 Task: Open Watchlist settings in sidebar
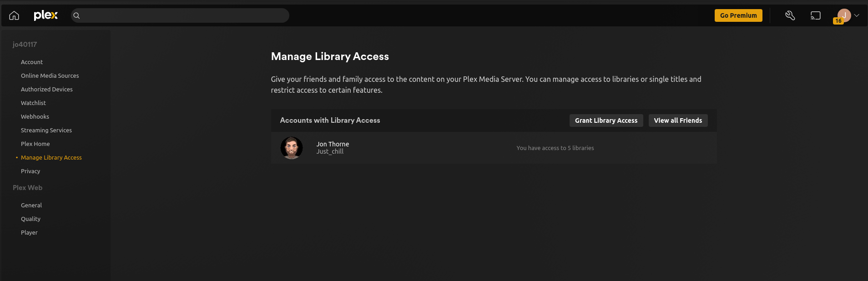[33, 103]
